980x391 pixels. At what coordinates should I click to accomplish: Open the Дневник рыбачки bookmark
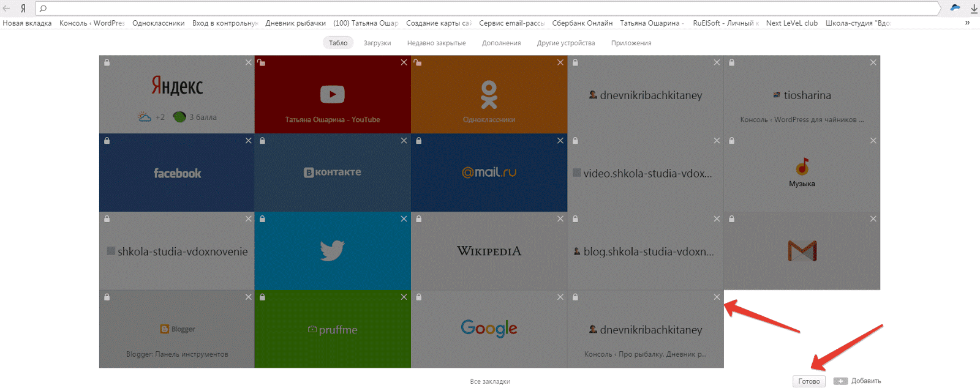tap(295, 23)
